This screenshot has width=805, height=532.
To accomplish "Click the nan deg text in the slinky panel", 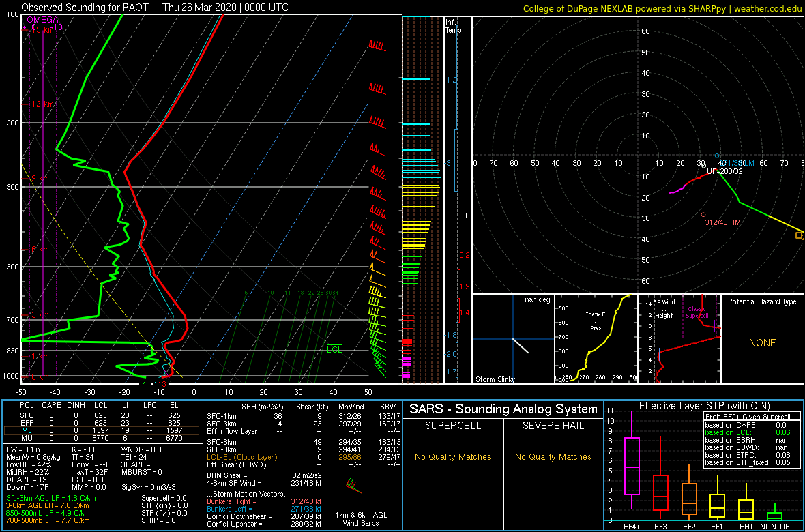I will click(538, 299).
